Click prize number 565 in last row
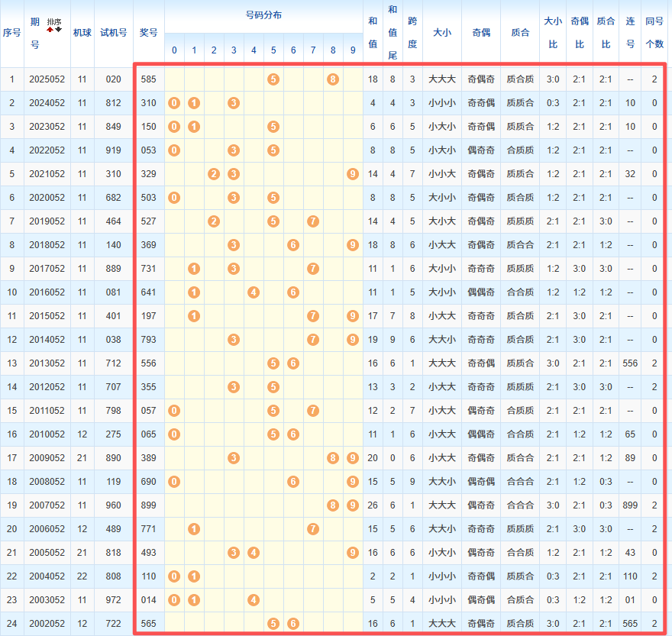The image size is (672, 636). pos(149,624)
